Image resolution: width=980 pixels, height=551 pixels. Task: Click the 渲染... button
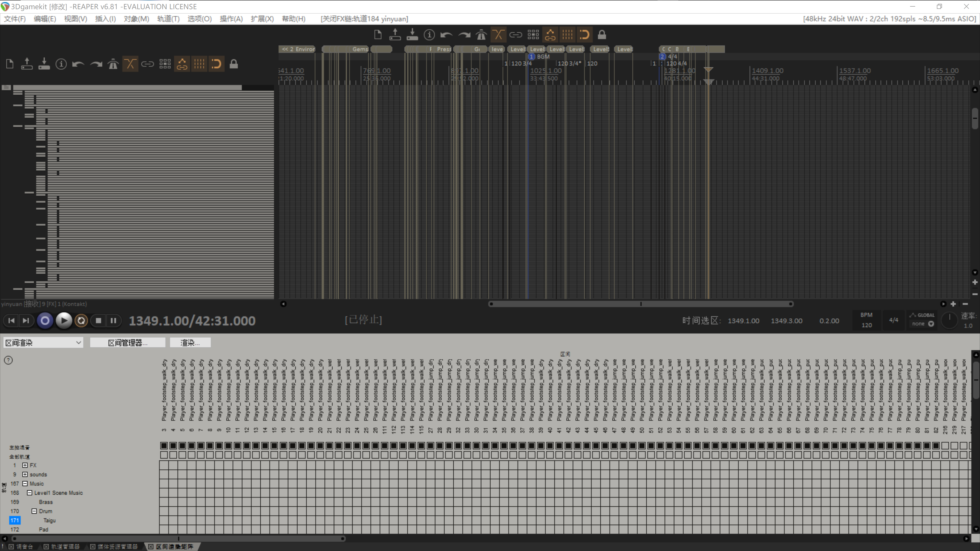[190, 343]
